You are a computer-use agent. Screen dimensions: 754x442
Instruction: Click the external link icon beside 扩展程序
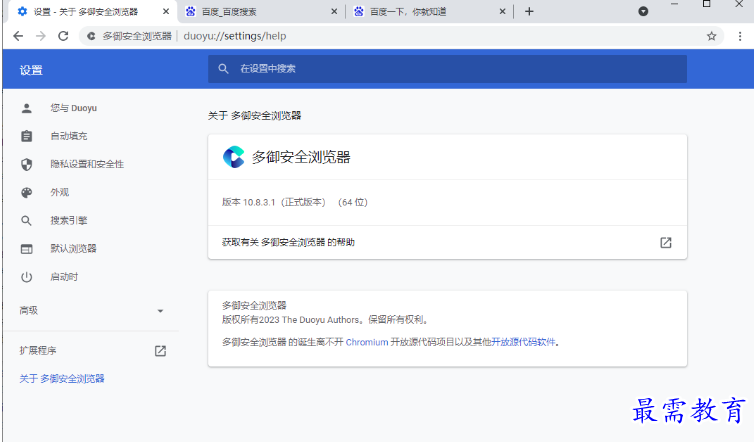point(160,351)
